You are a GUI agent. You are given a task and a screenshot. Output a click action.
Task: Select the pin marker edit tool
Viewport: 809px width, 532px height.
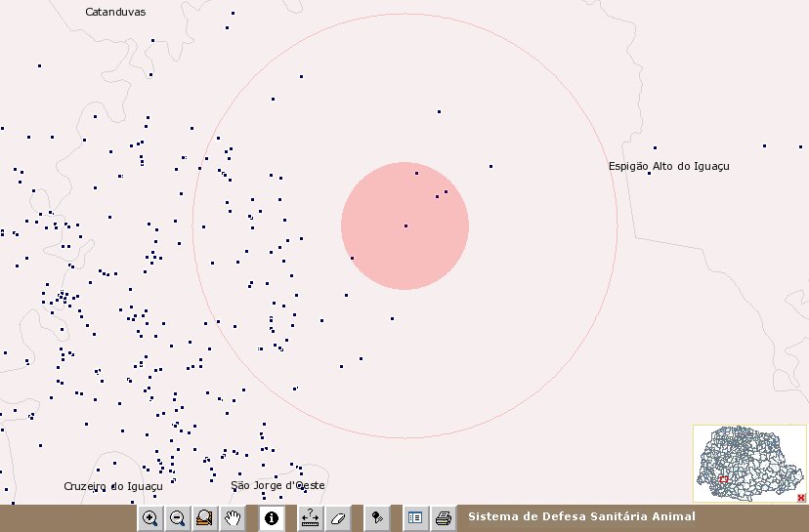(377, 518)
